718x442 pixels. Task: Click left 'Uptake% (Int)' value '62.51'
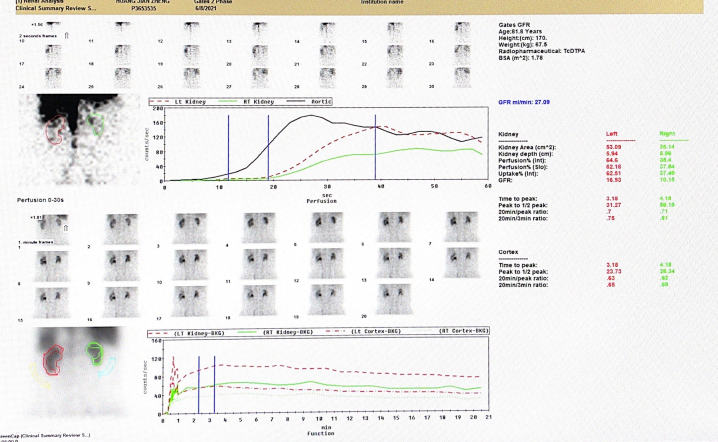(613, 174)
